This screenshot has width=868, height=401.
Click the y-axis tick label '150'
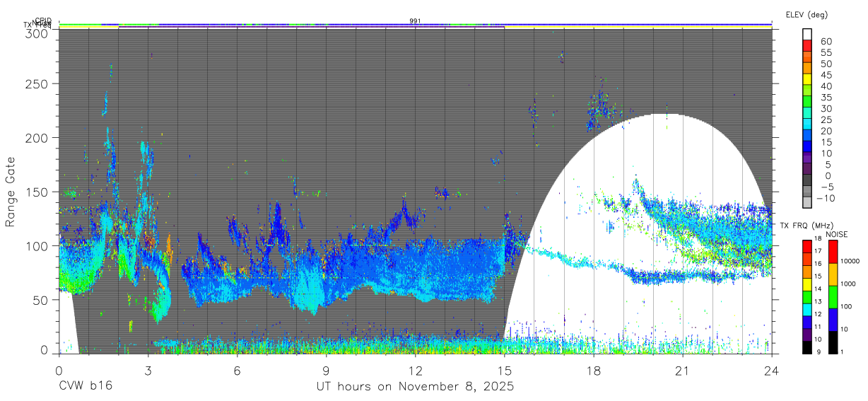(x=37, y=192)
